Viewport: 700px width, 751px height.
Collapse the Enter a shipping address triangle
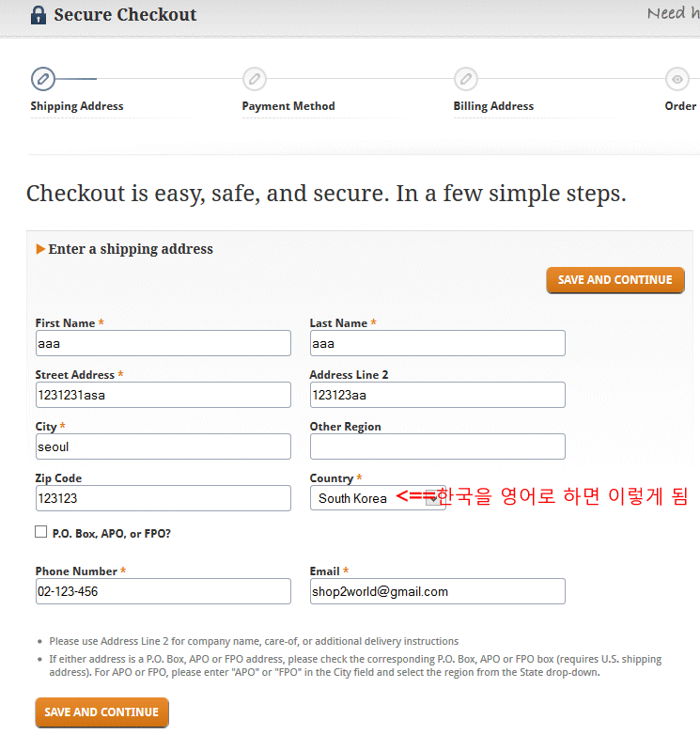click(x=40, y=249)
